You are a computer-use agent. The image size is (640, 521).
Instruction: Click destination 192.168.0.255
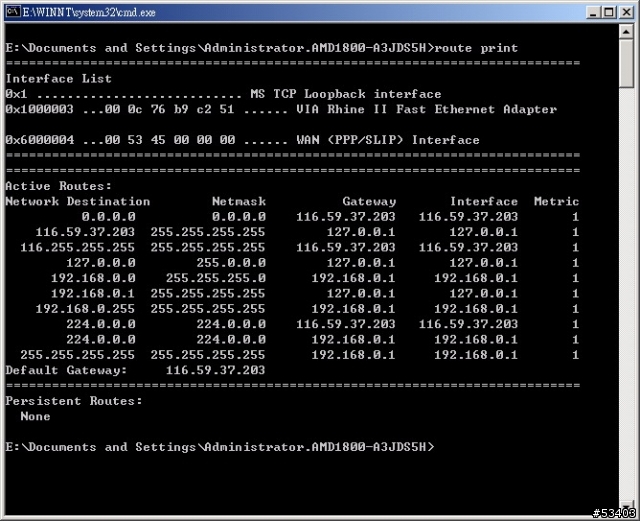[x=85, y=309]
